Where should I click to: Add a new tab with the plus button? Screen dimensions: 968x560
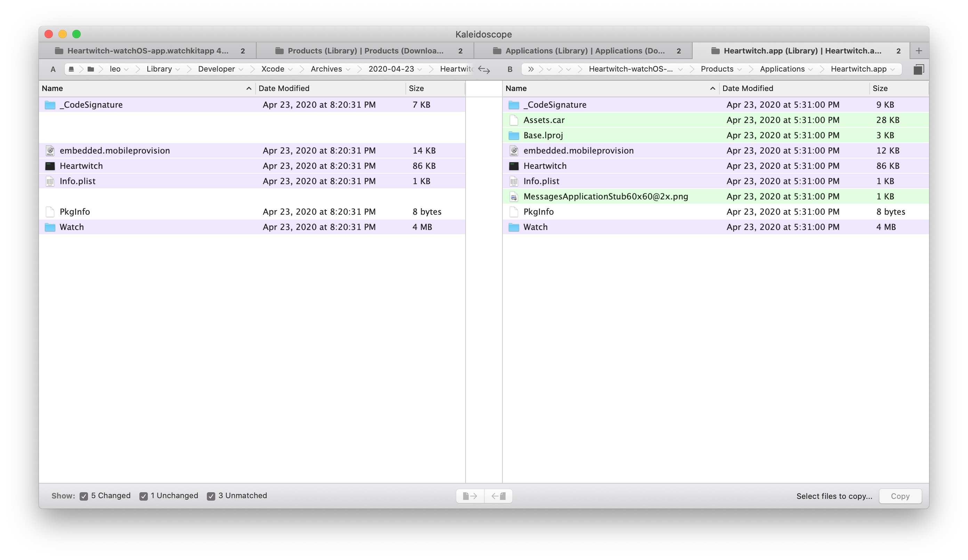pyautogui.click(x=919, y=51)
